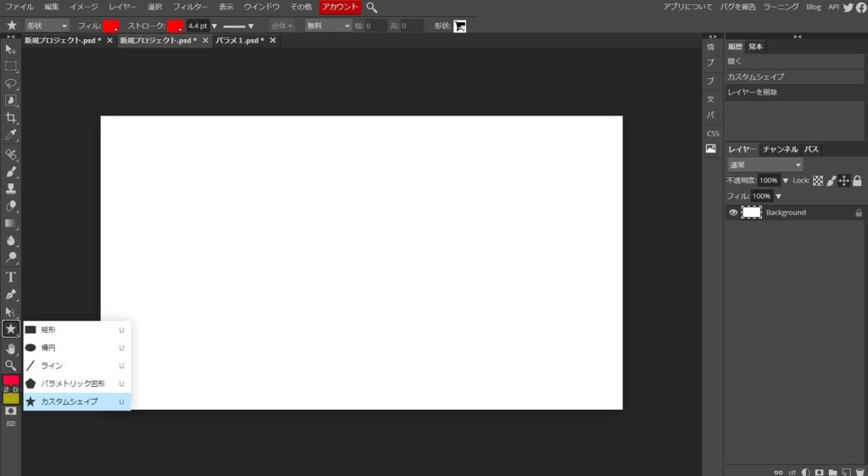
Task: Select the Type (T) tool
Action: pyautogui.click(x=11, y=277)
